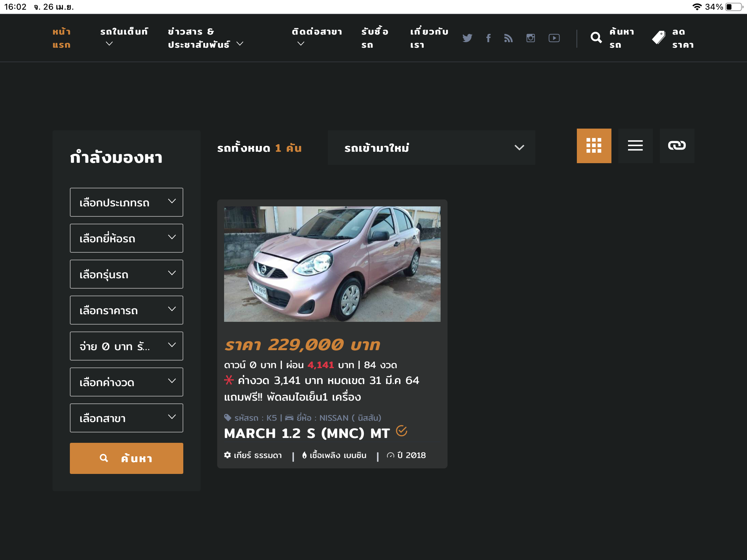This screenshot has height=560, width=747.
Task: Open the Twitter social icon
Action: click(467, 38)
